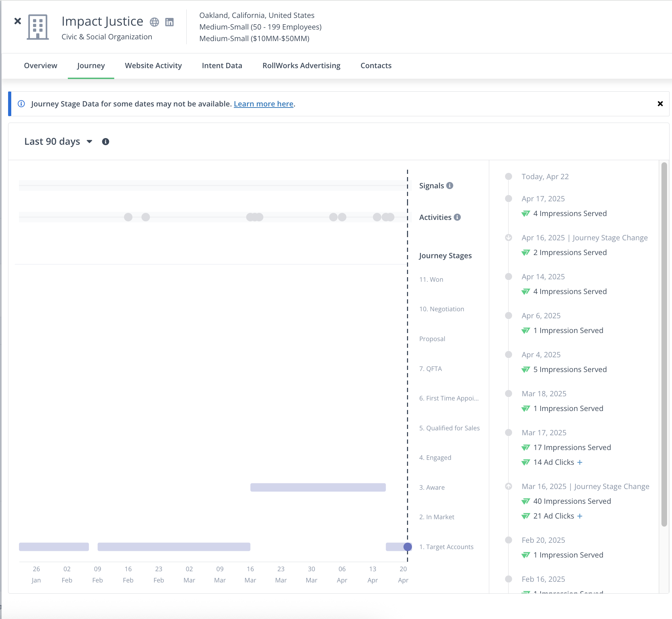Open the RollWorks Advertising tab

tap(302, 66)
